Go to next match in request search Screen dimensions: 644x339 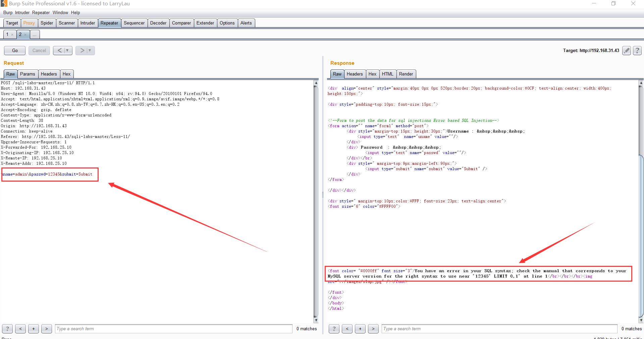[x=47, y=329]
